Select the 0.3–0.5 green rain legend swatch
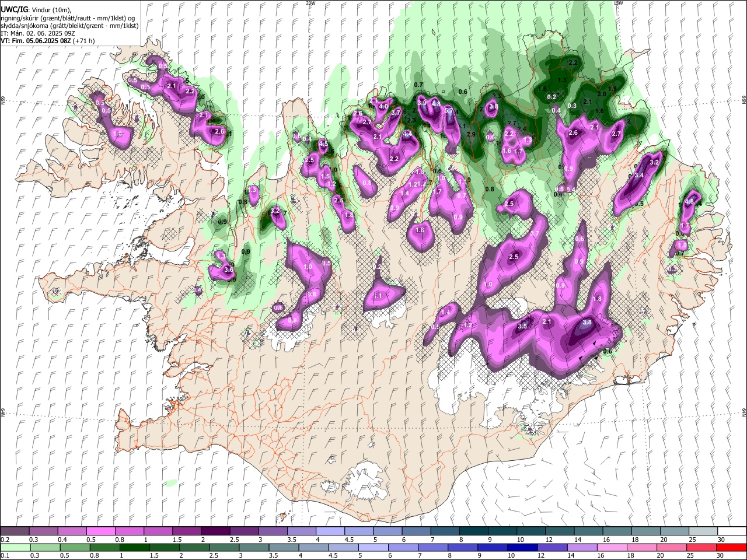Image resolution: width=747 pixels, height=560 pixels. (x=44, y=547)
